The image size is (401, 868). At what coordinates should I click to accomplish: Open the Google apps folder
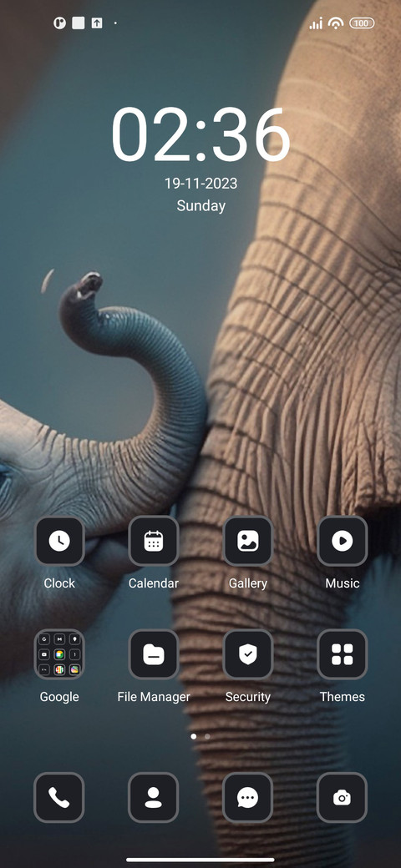pos(59,654)
